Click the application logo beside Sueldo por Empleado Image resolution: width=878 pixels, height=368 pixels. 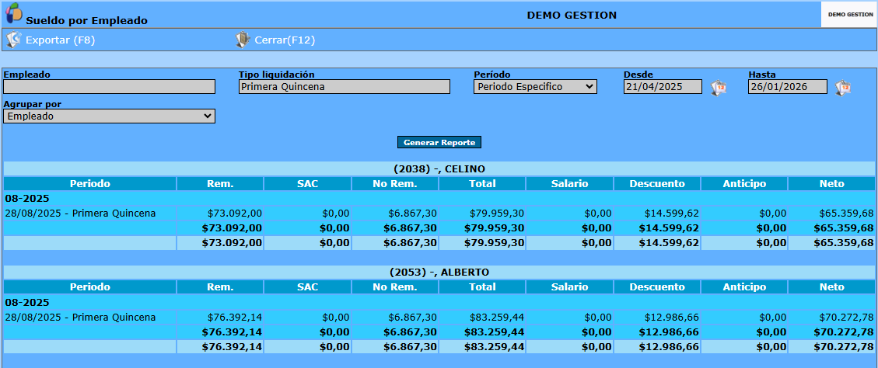[14, 12]
